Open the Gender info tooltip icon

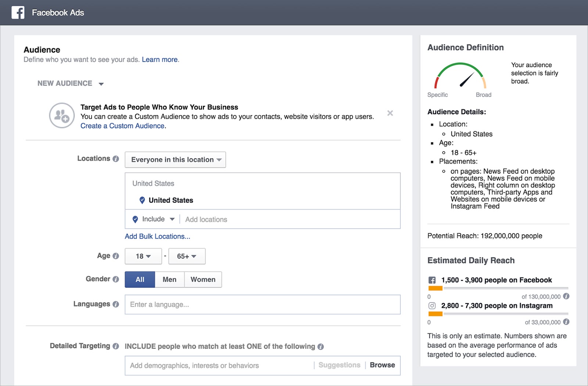point(116,279)
